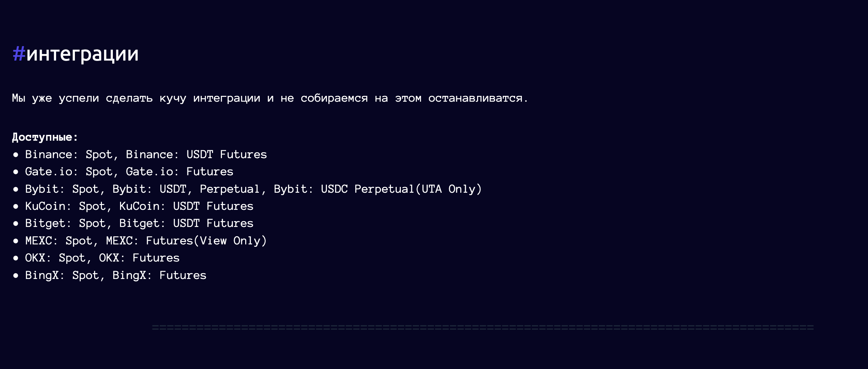Image resolution: width=868 pixels, height=369 pixels.
Task: Click the OKX Futures text
Action: pos(139,258)
